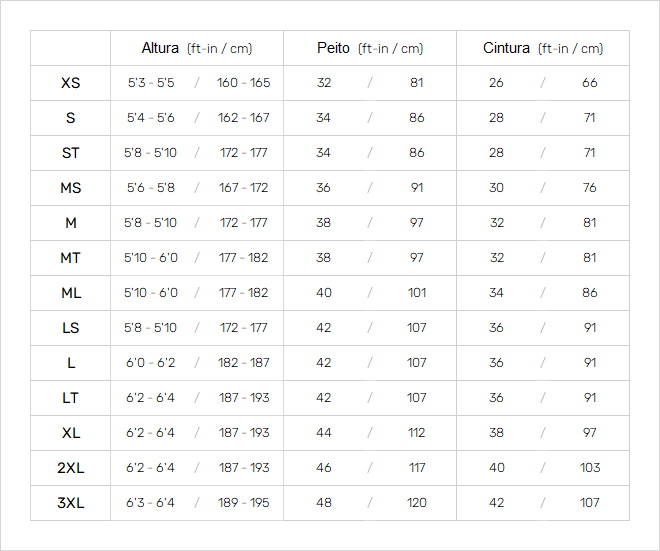Select the ST size row label
The height and width of the screenshot is (551, 660).
tap(70, 153)
